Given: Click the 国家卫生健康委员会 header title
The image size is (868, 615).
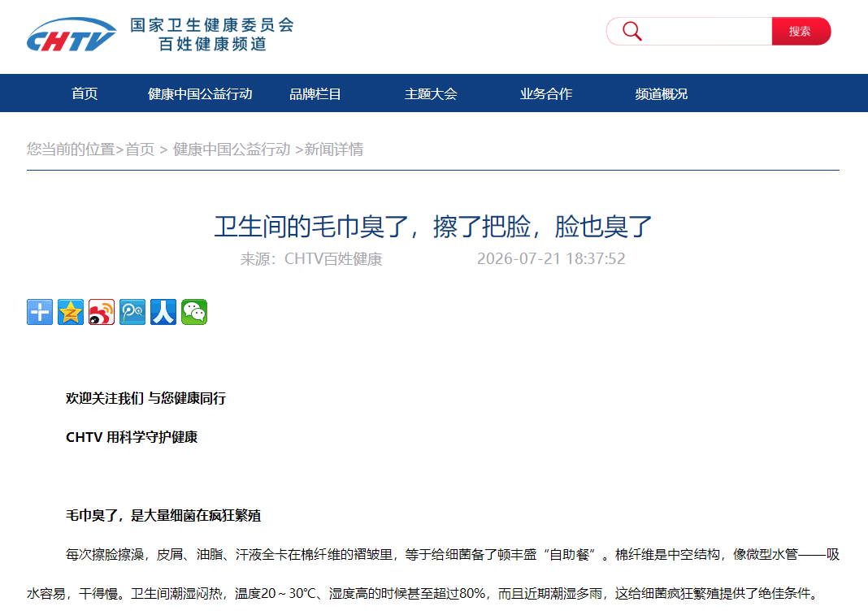Looking at the screenshot, I should [x=212, y=25].
